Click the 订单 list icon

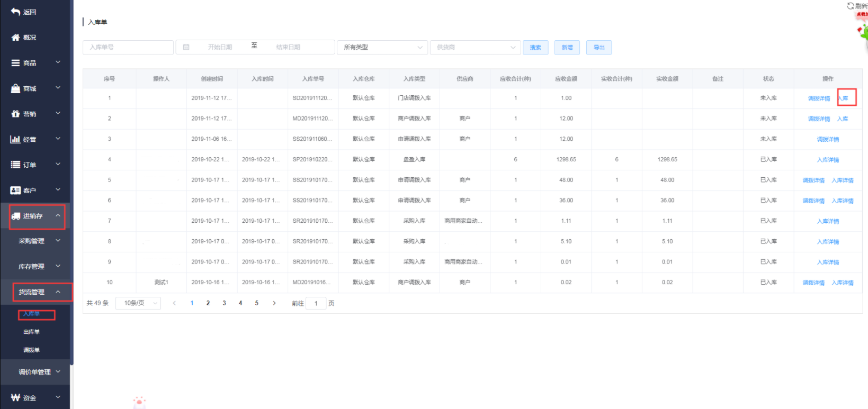(x=15, y=165)
